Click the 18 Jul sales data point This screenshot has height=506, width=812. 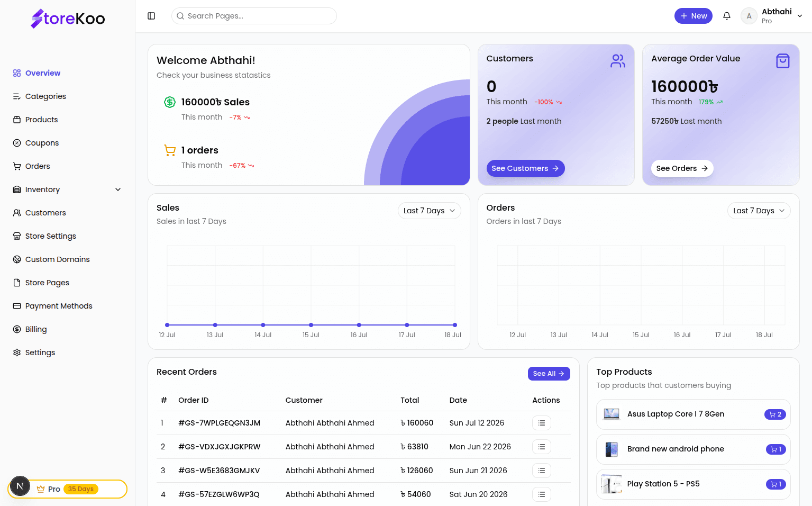pyautogui.click(x=455, y=325)
